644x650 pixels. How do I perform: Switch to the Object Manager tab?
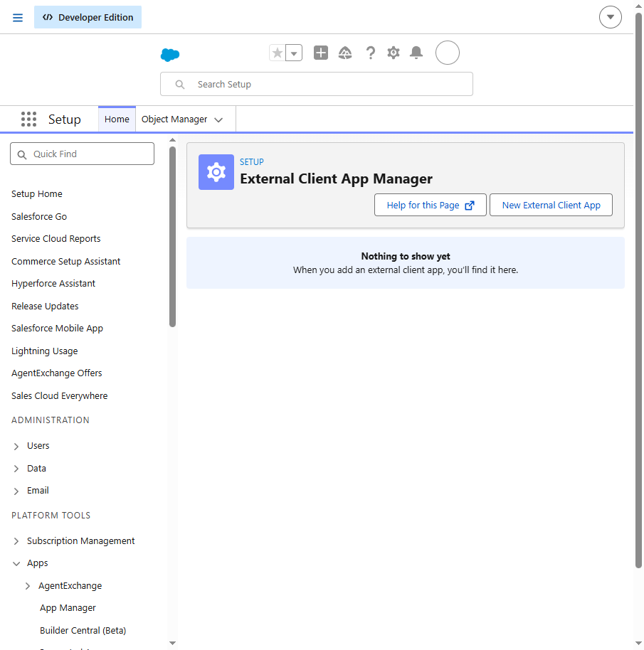click(x=174, y=119)
